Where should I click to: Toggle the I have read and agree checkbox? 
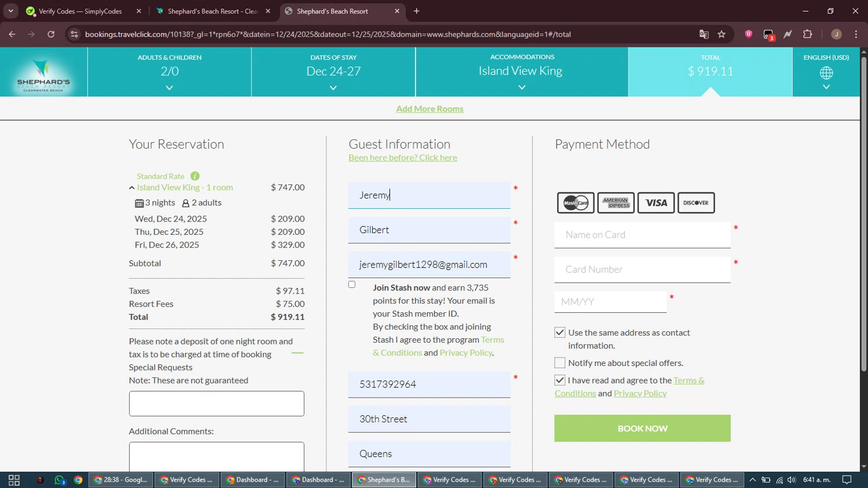click(x=560, y=380)
